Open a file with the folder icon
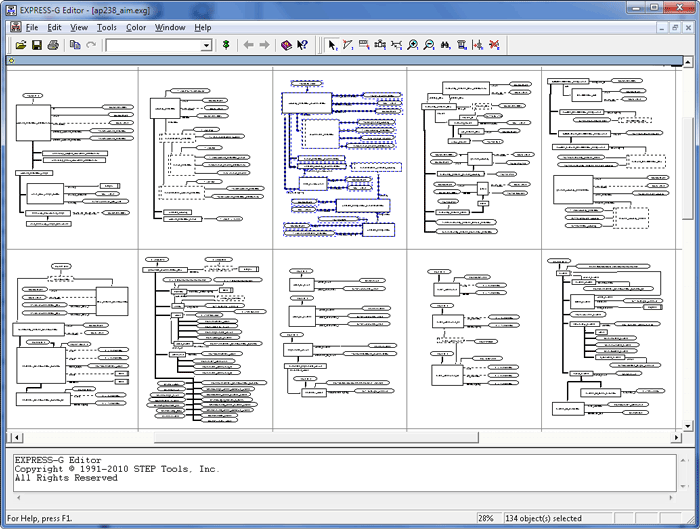This screenshot has width=700, height=529. [x=21, y=45]
